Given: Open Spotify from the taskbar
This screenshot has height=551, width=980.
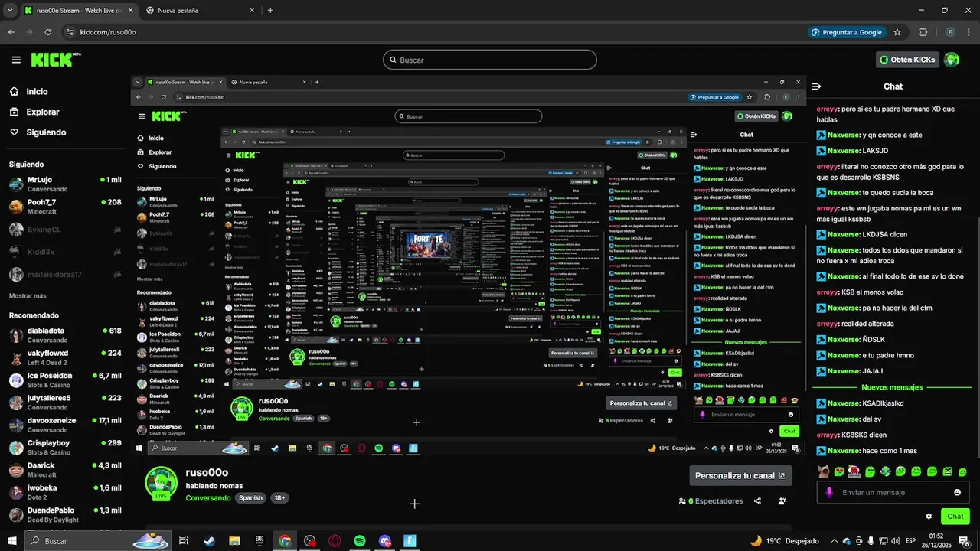Looking at the screenshot, I should (x=360, y=540).
